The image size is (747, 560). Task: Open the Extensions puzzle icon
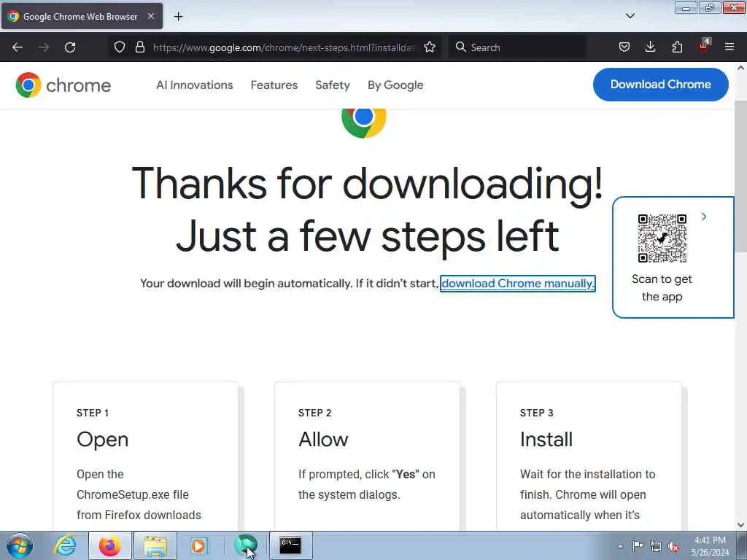pyautogui.click(x=677, y=47)
